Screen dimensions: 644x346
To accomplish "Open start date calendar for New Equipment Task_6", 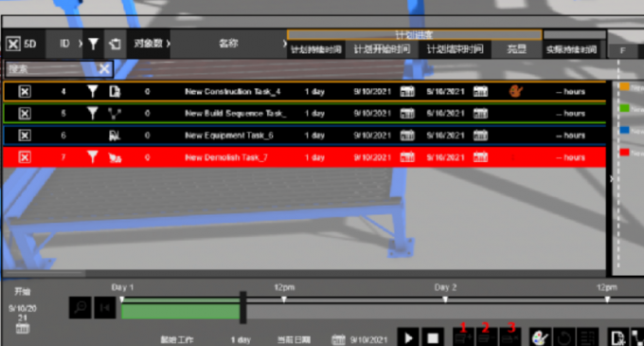I will point(407,136).
